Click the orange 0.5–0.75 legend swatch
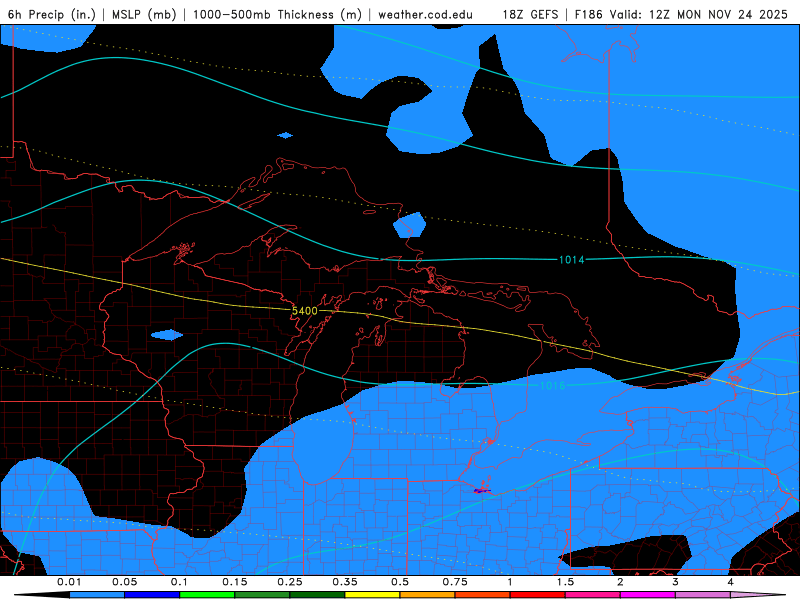 [428, 595]
